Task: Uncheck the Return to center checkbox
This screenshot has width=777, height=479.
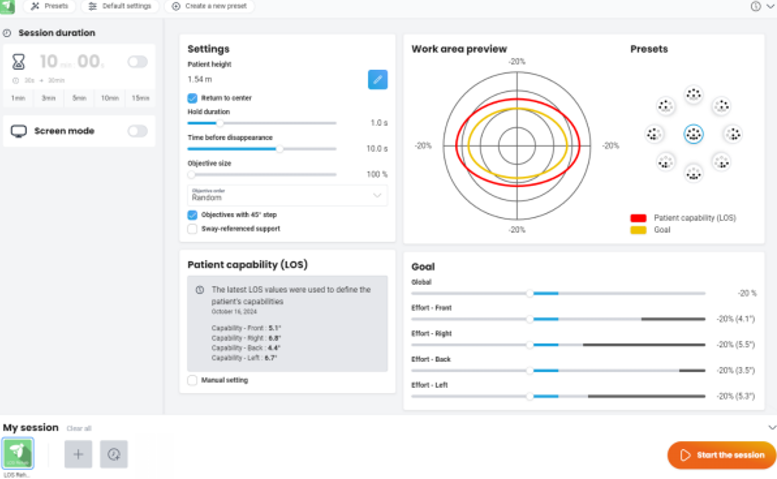Action: (193, 98)
